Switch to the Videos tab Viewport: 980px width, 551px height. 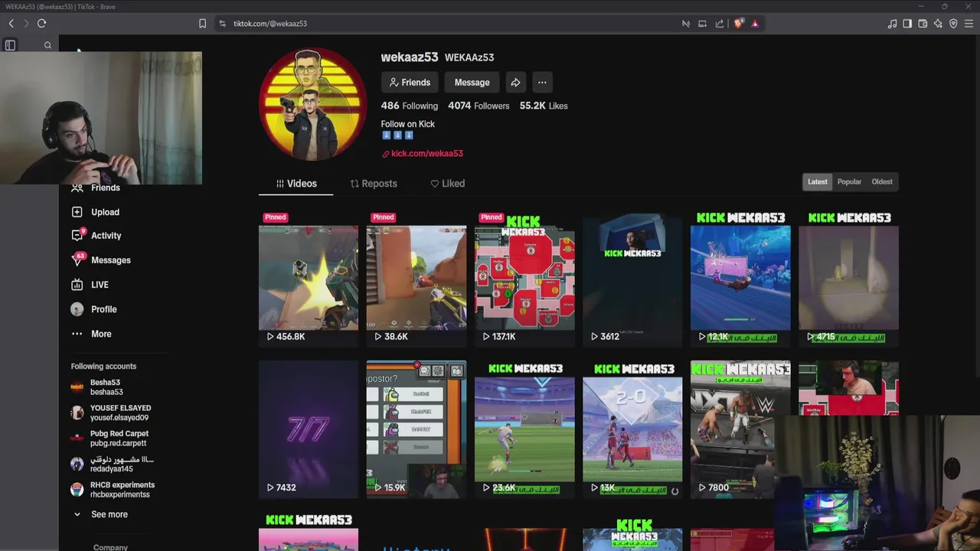(296, 184)
